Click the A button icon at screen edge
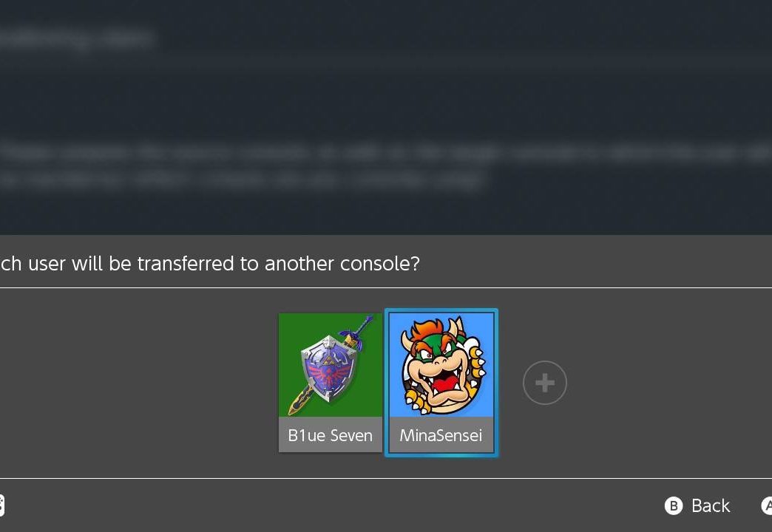The image size is (772, 532). pos(767,505)
